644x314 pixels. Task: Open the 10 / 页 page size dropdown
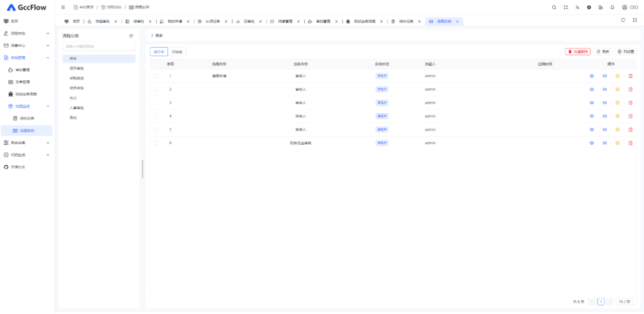point(626,301)
